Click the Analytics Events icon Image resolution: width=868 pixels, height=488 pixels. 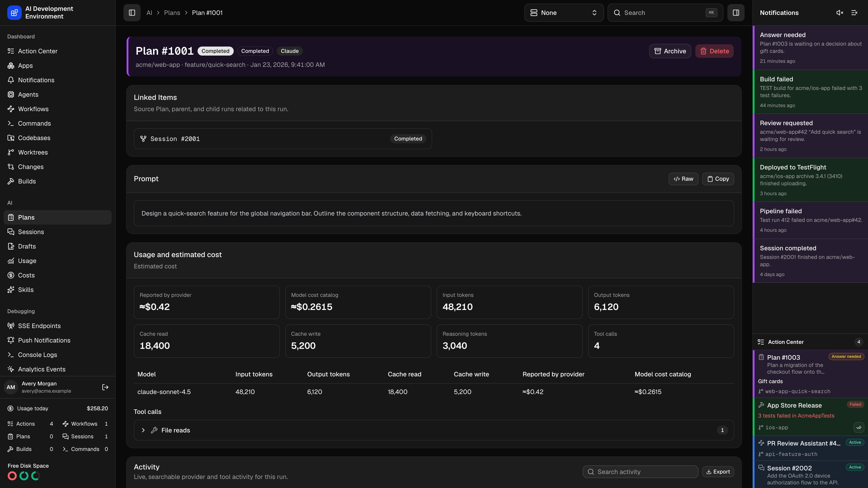pyautogui.click(x=11, y=369)
